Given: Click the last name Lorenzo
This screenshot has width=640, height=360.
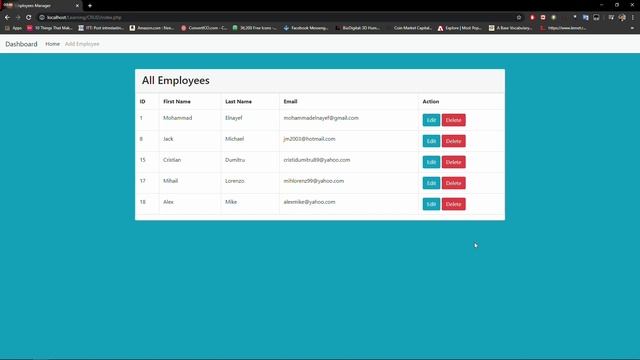Looking at the screenshot, I should tap(235, 181).
